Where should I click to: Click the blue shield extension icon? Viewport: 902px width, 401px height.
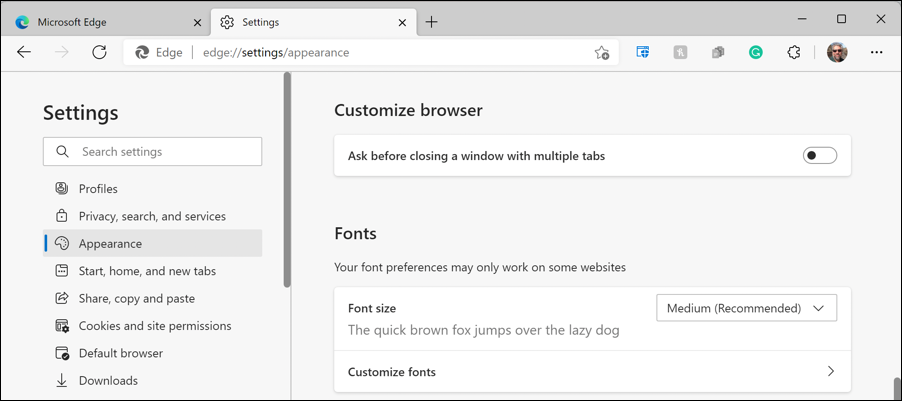point(642,52)
